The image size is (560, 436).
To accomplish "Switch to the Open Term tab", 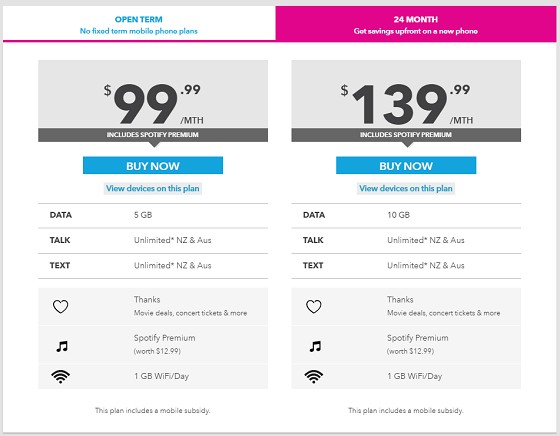I will (x=139, y=24).
